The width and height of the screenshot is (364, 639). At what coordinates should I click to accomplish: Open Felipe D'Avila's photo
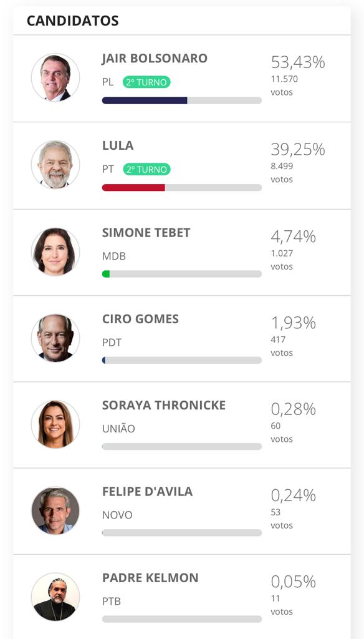(55, 511)
